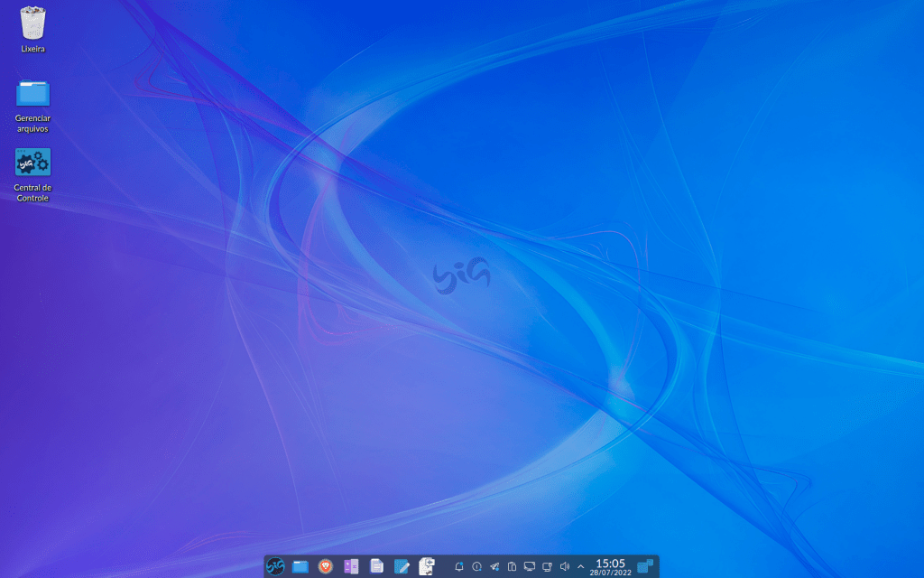This screenshot has width=924, height=578.
Task: Click the show desktop button at panel end
Action: tap(645, 566)
